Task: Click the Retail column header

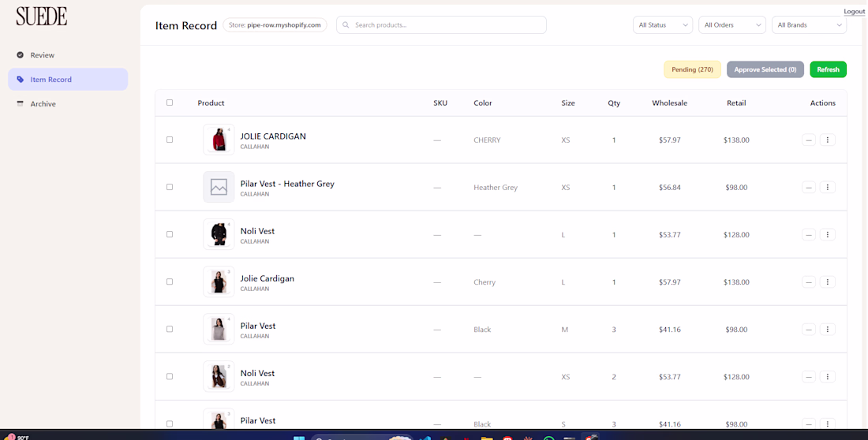Action: (736, 103)
